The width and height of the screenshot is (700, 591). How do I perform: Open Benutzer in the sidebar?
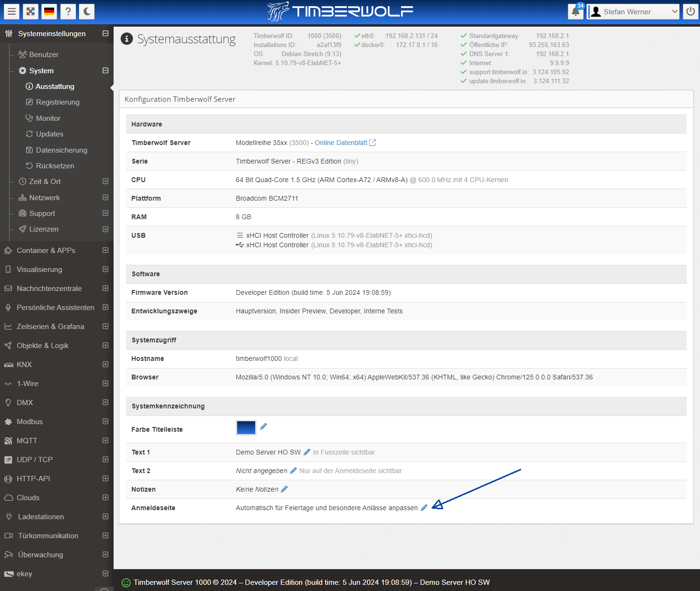(44, 55)
